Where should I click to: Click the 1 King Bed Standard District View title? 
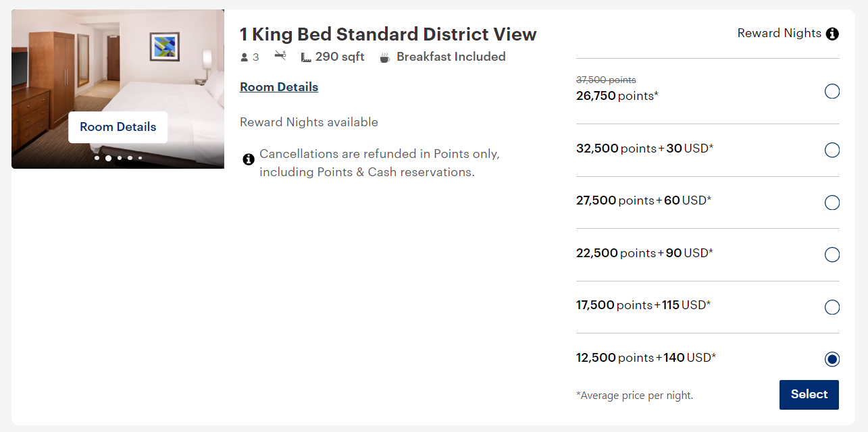coord(388,34)
